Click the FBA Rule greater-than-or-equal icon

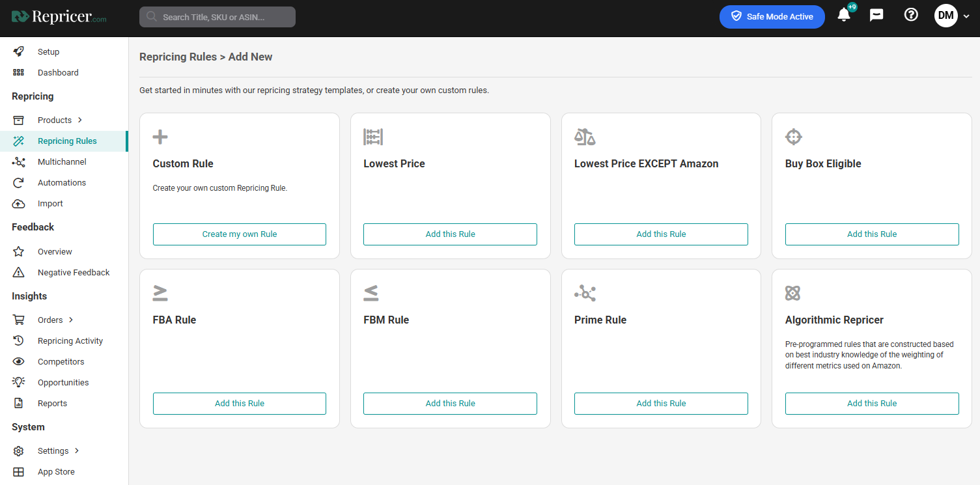click(160, 293)
